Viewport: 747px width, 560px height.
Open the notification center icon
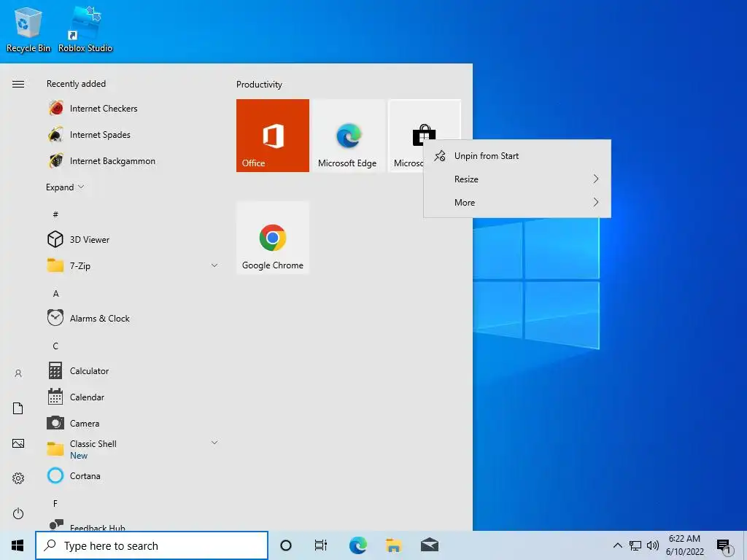724,545
